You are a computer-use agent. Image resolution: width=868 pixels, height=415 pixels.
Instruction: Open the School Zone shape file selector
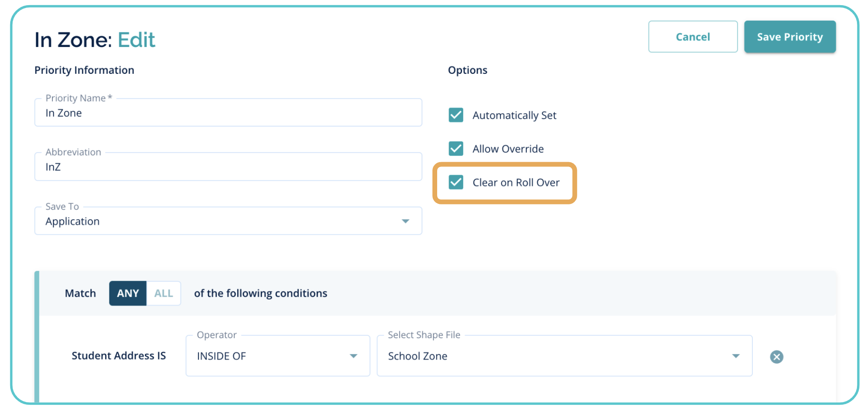tap(564, 356)
